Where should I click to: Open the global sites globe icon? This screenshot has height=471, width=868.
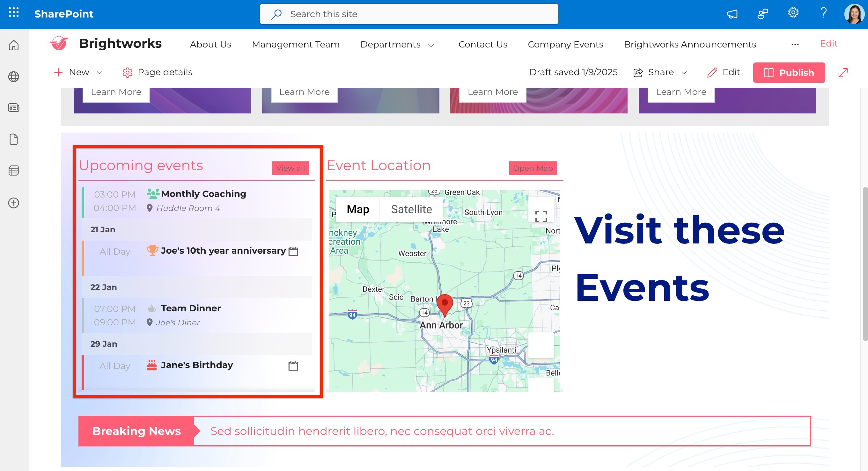[x=13, y=77]
